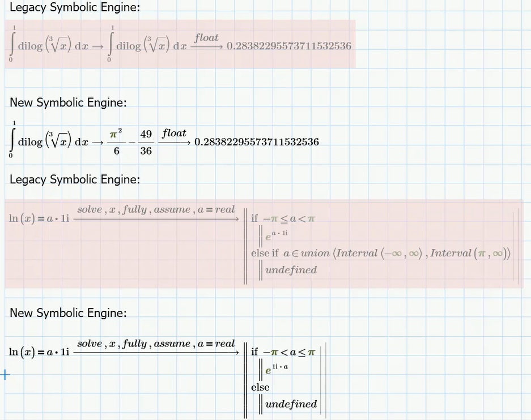
Task: Click the new engine "else" keyword
Action: click(x=260, y=387)
